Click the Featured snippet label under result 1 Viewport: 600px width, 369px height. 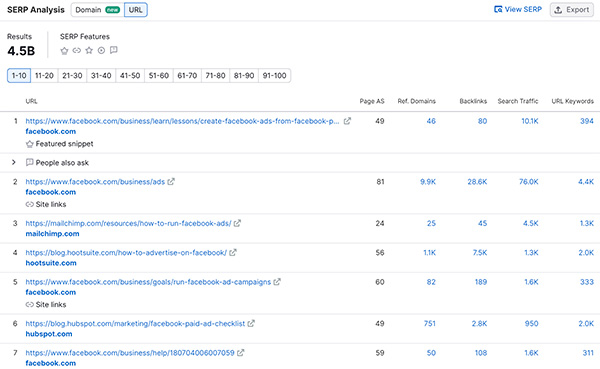pos(64,144)
